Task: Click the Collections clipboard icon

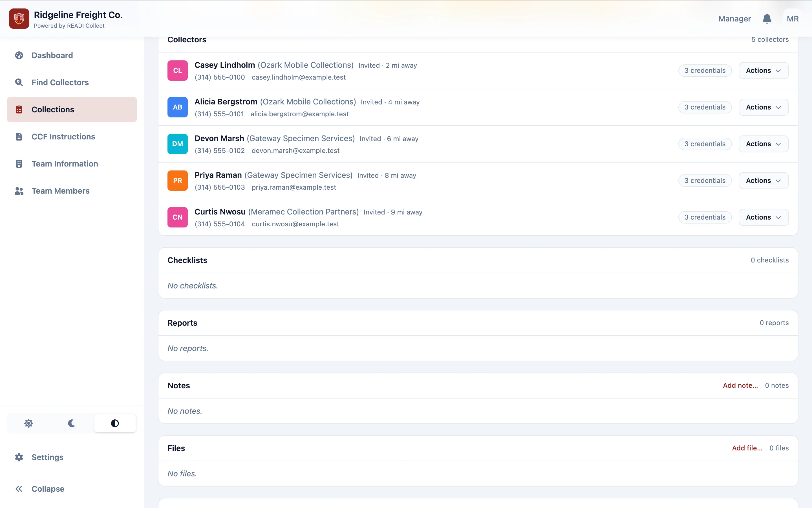Action: coord(19,110)
